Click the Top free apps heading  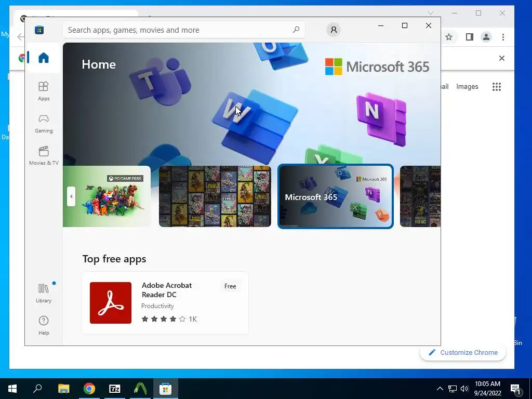click(x=114, y=259)
